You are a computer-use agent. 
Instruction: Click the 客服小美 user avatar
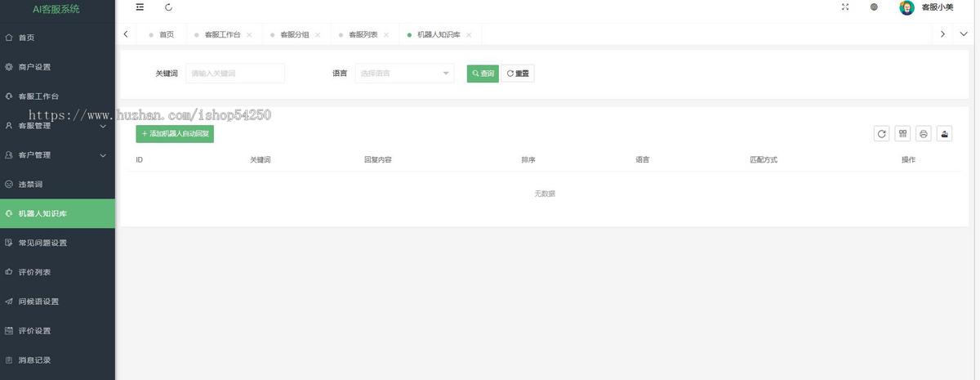coord(906,7)
